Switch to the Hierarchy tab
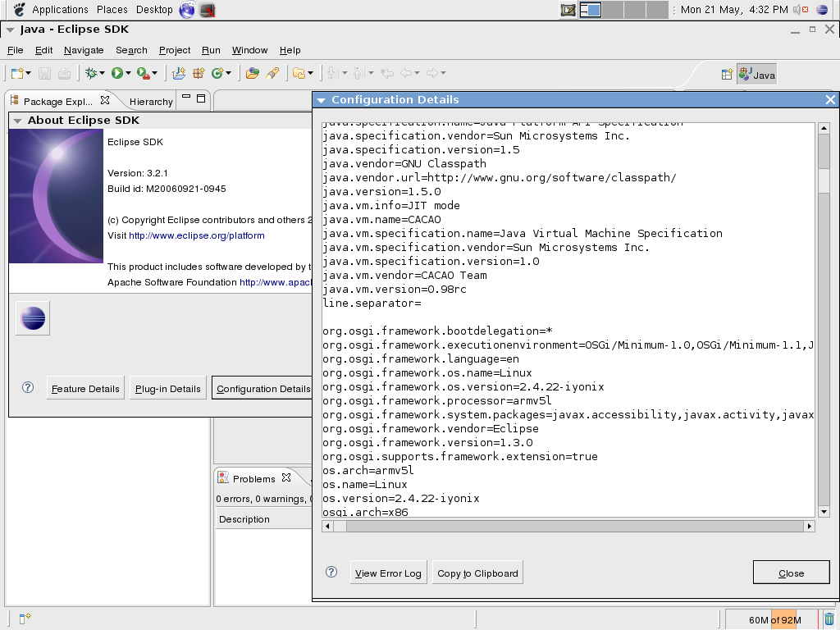 click(x=151, y=102)
